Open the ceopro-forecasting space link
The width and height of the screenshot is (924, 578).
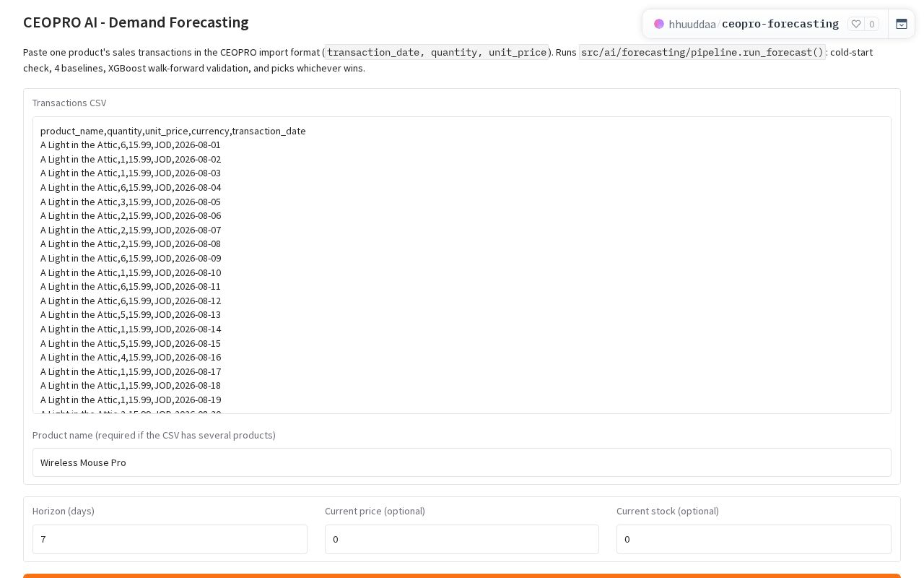pyautogui.click(x=780, y=24)
